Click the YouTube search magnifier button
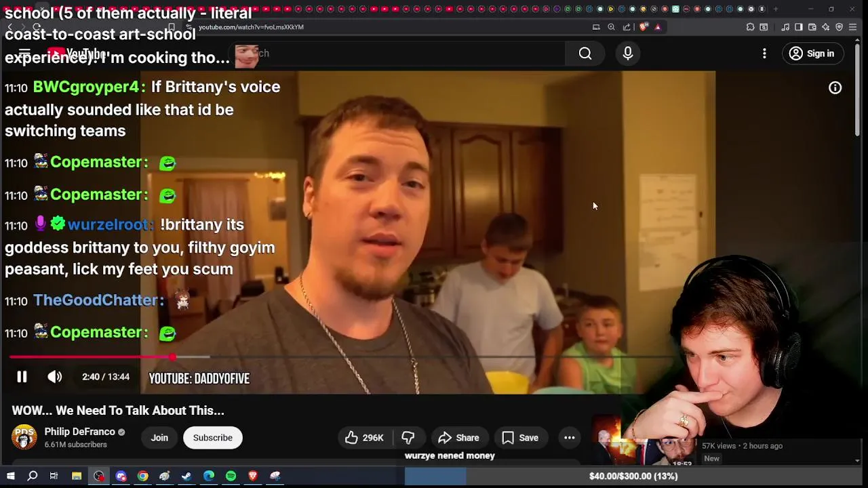Viewport: 868px width, 488px height. click(x=585, y=54)
